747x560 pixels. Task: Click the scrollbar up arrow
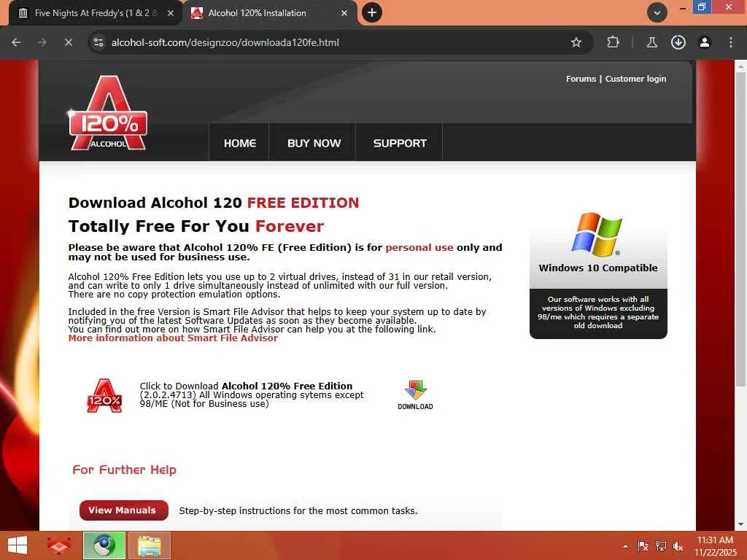(x=740, y=66)
